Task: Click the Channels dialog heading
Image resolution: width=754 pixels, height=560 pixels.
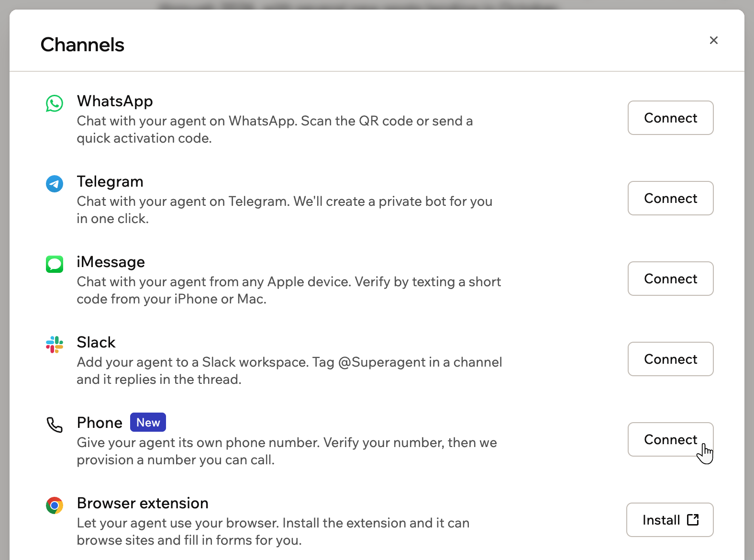Action: 82,45
